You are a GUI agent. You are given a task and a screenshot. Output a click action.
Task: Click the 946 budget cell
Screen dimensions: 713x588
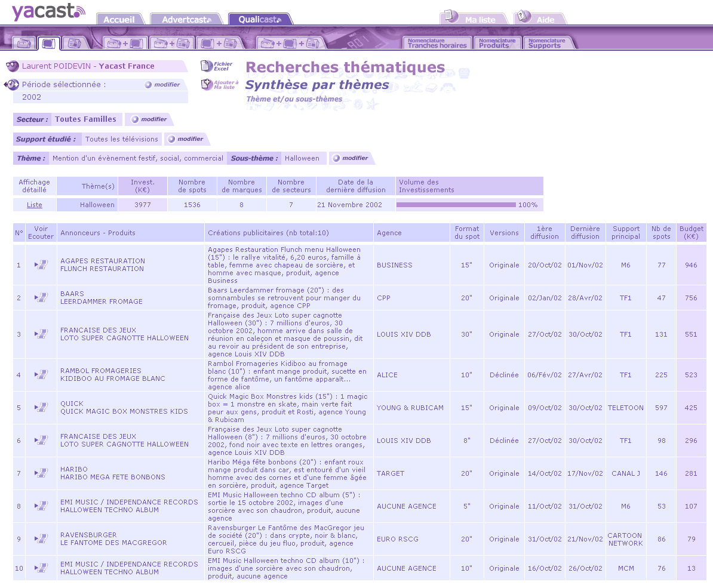tap(691, 265)
